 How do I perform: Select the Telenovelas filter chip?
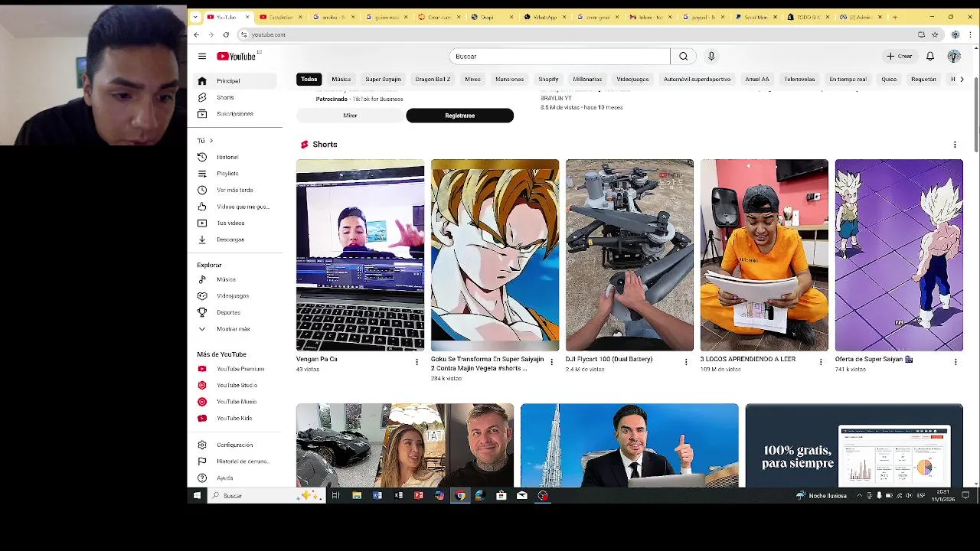[x=799, y=79]
